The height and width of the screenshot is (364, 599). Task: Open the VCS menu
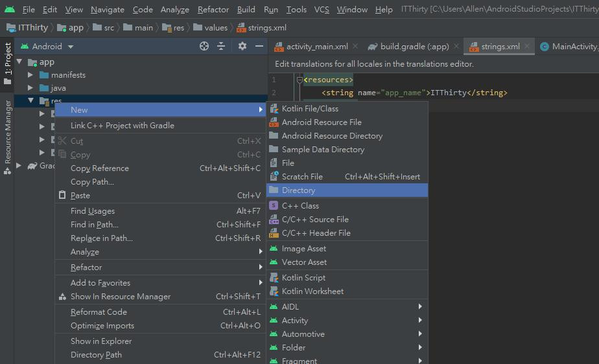[322, 10]
